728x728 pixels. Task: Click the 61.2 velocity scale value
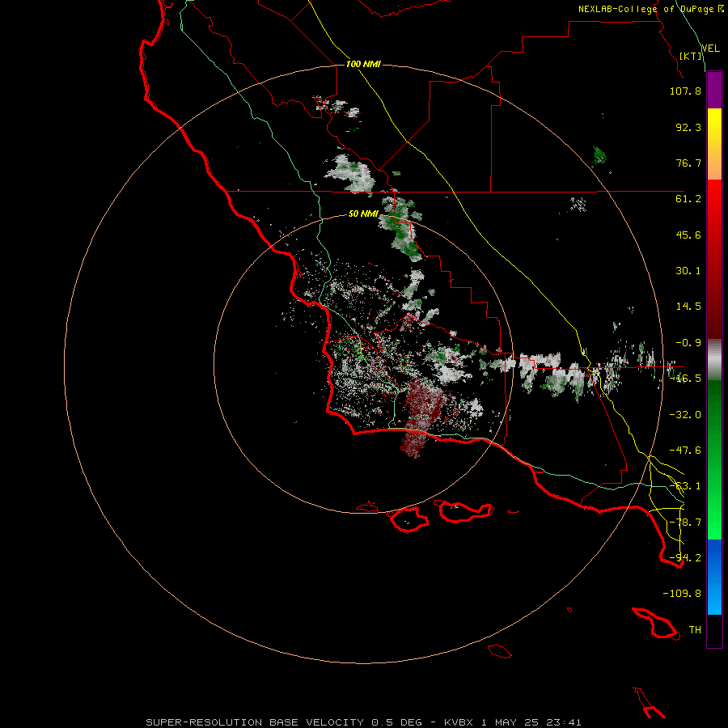point(688,199)
